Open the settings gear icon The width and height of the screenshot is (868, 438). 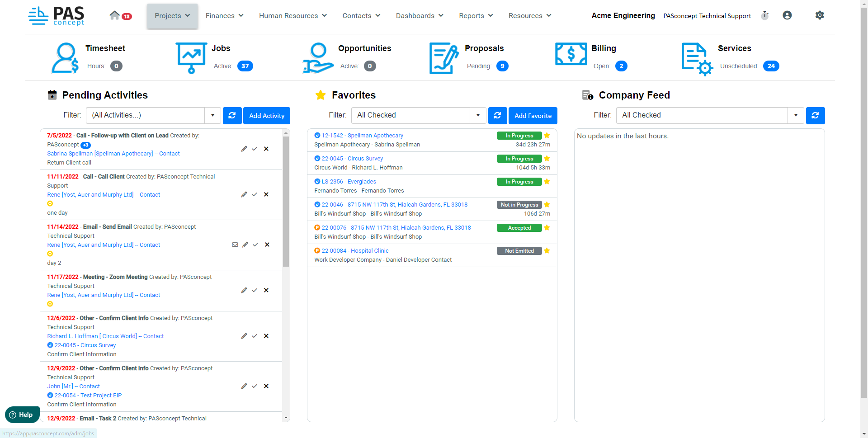[820, 15]
